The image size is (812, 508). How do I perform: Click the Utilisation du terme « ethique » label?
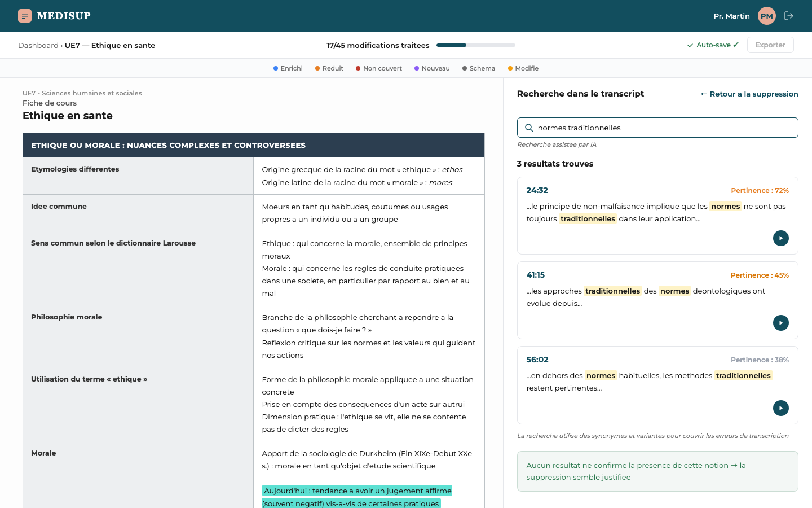(89, 379)
